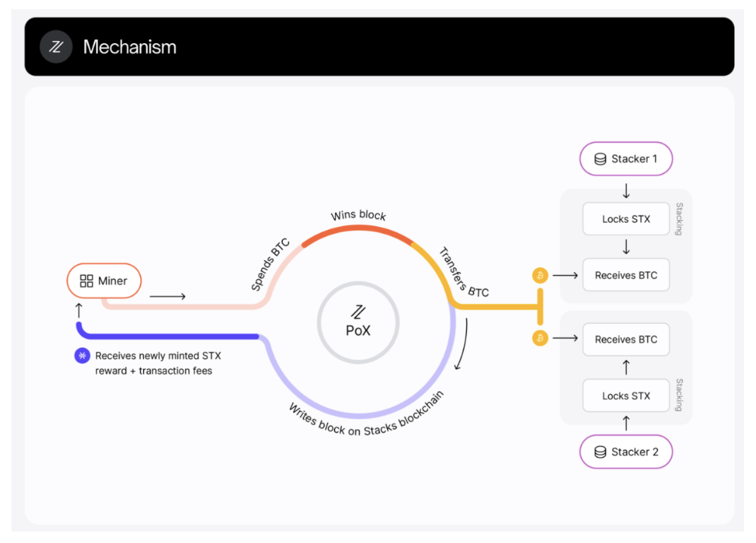The width and height of the screenshot is (756, 543).
Task: Click the lower orange Bitcoin coin icon
Action: (x=541, y=339)
